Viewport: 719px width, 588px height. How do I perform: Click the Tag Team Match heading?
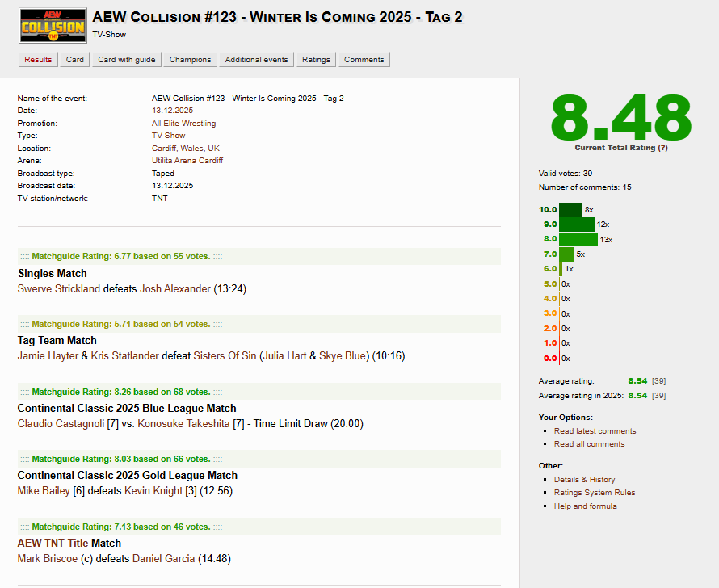coord(57,341)
